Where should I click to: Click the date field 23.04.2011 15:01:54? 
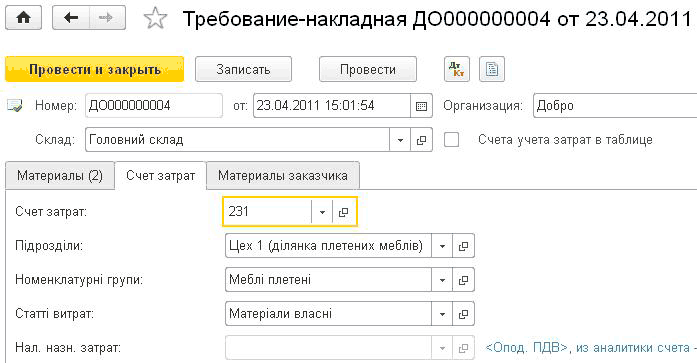(x=332, y=106)
